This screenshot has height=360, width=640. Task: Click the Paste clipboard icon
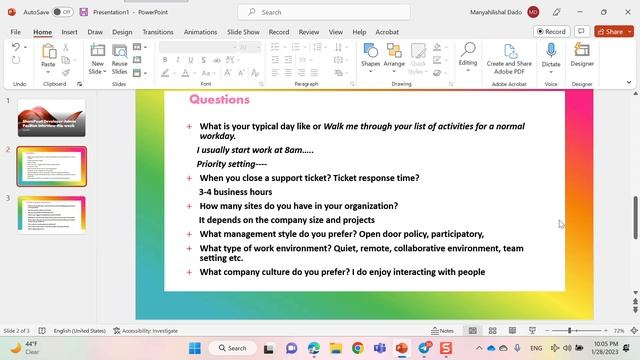(48, 51)
